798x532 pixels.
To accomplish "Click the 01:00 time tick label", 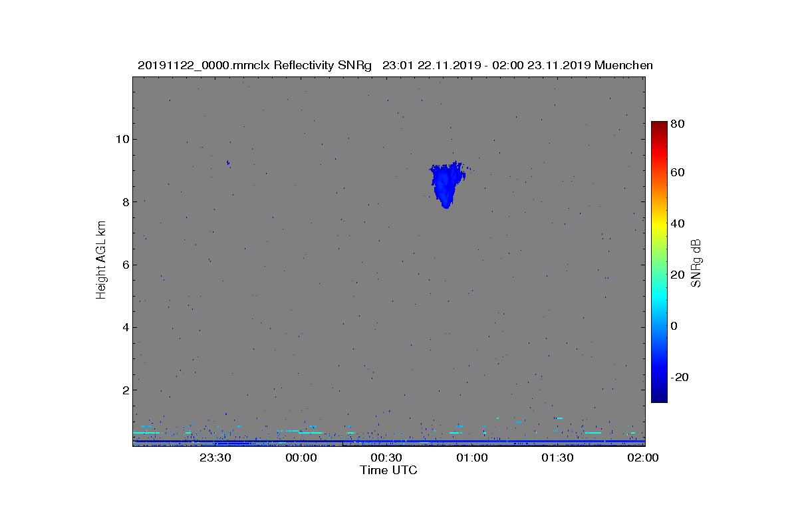I will click(x=472, y=458).
